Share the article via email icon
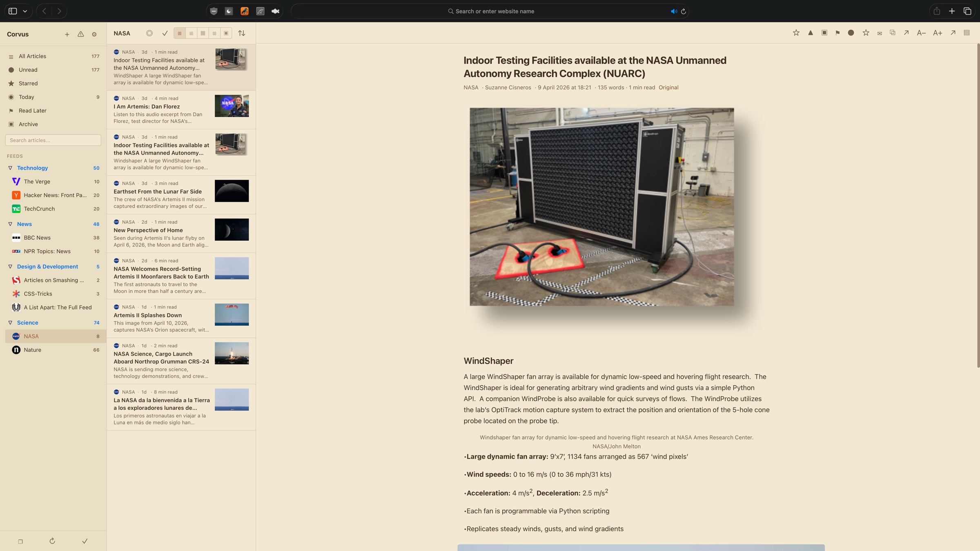This screenshot has height=551, width=980. (x=879, y=33)
